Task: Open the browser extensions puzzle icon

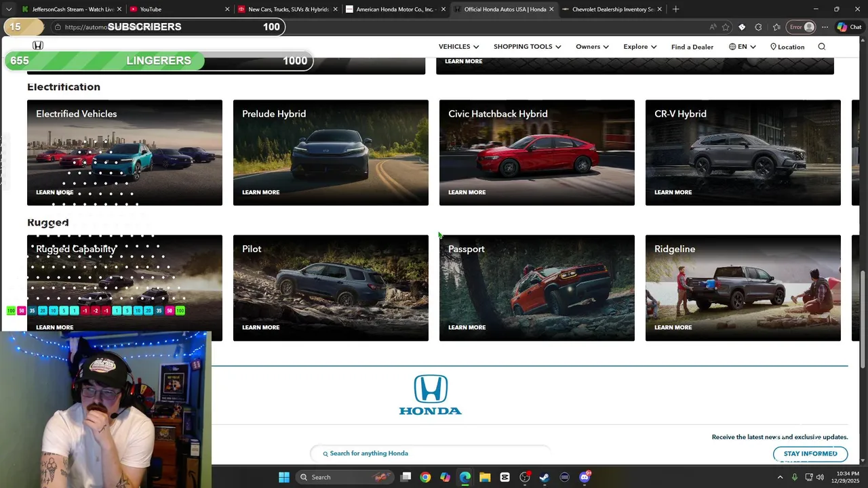Action: (758, 27)
